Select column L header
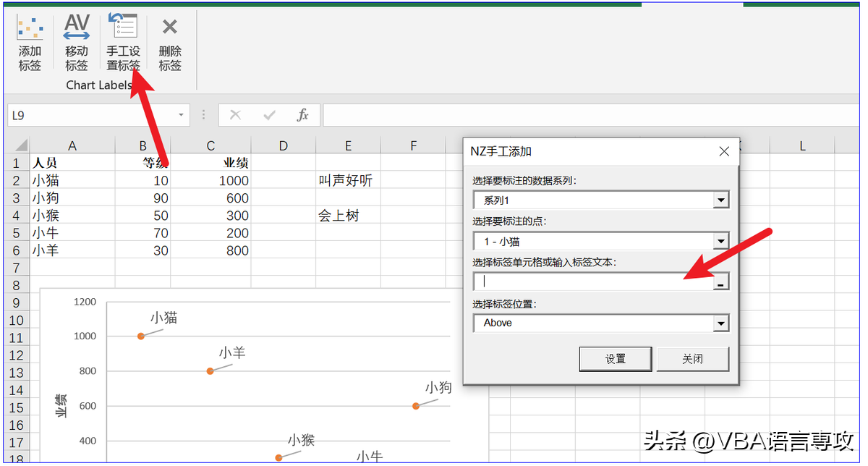868x466 pixels. [x=802, y=145]
